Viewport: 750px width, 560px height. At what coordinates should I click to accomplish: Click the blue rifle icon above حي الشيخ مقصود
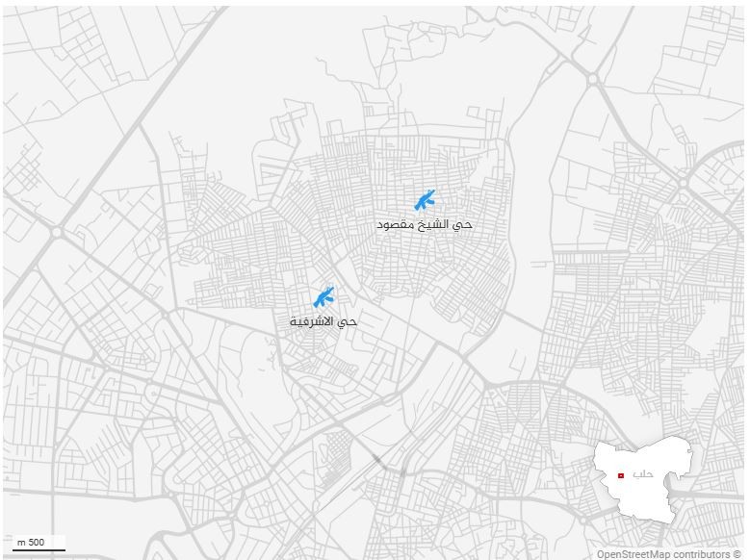tap(426, 200)
